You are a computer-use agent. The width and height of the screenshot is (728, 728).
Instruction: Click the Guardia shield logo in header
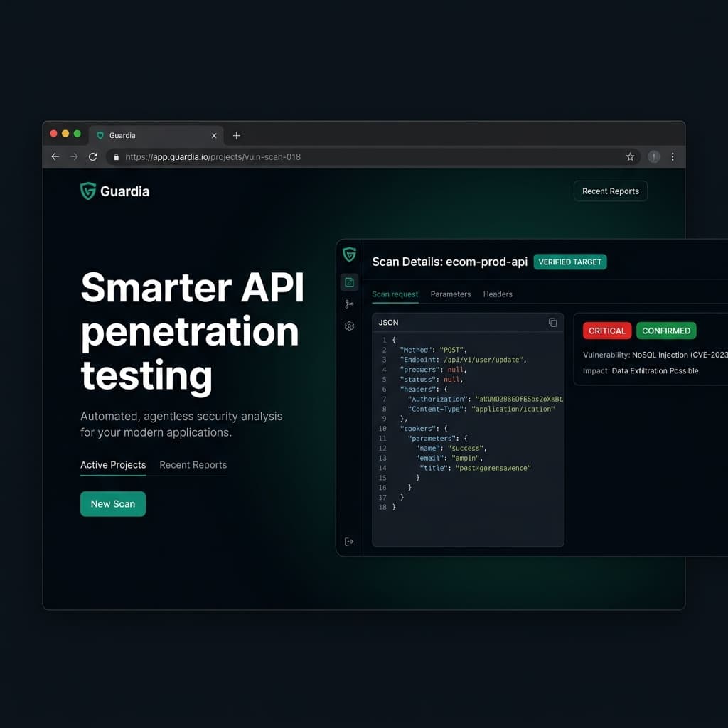tap(87, 191)
